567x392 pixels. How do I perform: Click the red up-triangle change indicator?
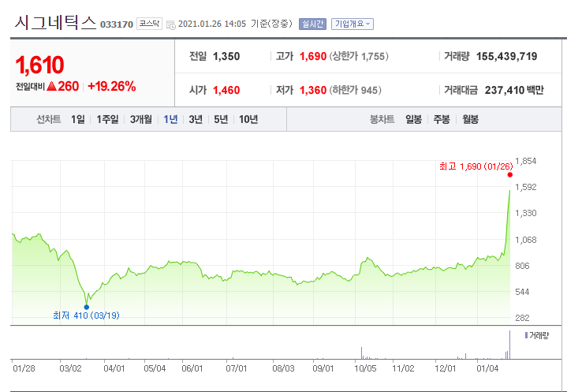52,86
